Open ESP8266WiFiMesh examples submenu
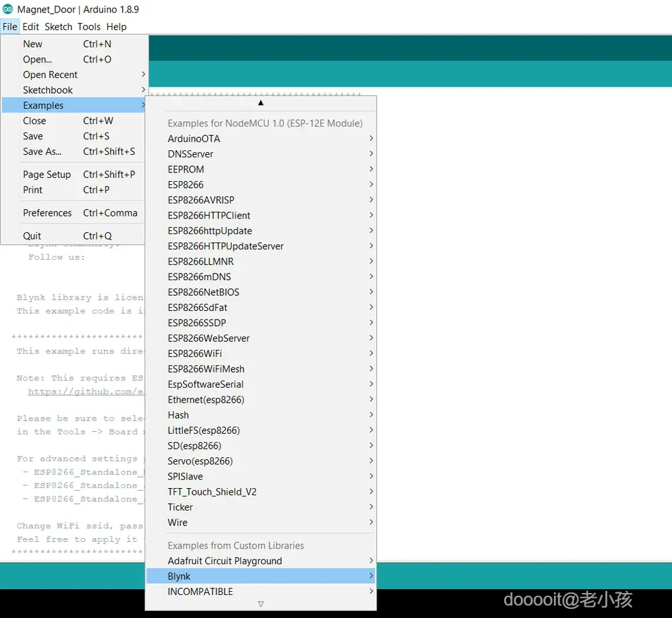This screenshot has width=672, height=618. [x=261, y=369]
